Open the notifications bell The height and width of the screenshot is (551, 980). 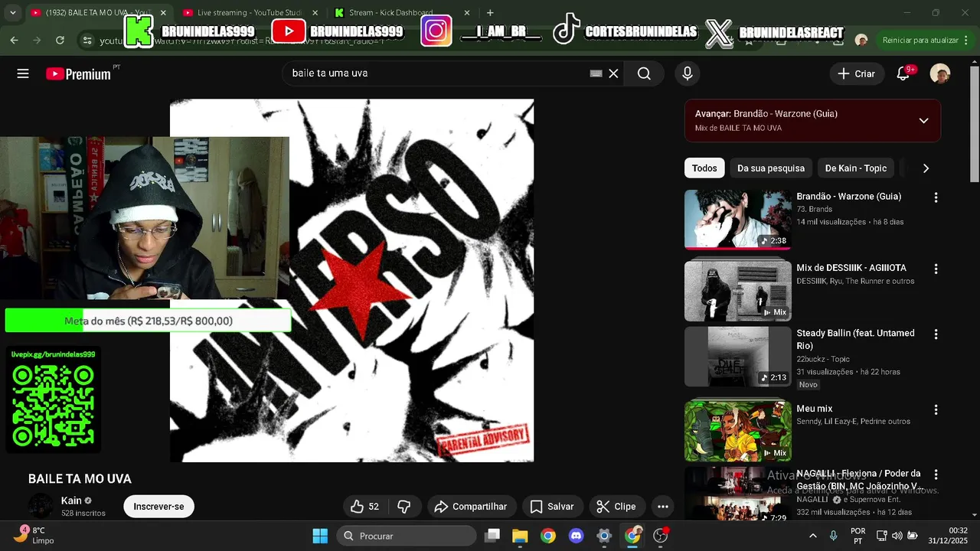click(x=903, y=73)
